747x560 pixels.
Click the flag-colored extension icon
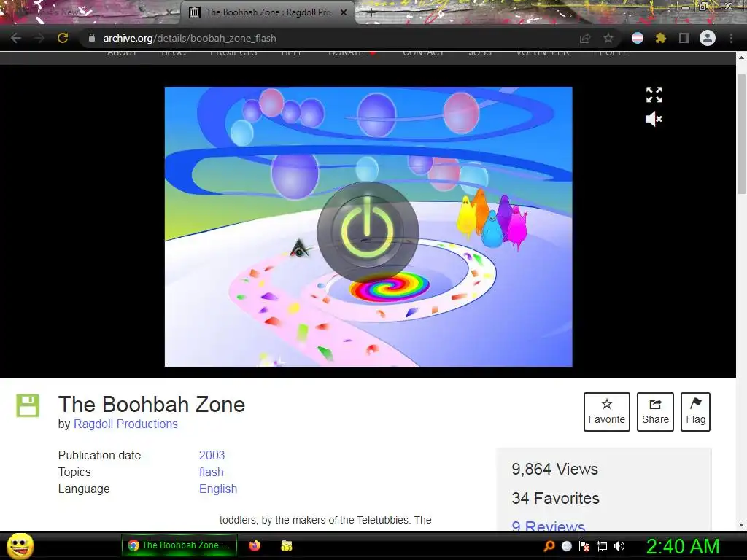click(x=638, y=38)
